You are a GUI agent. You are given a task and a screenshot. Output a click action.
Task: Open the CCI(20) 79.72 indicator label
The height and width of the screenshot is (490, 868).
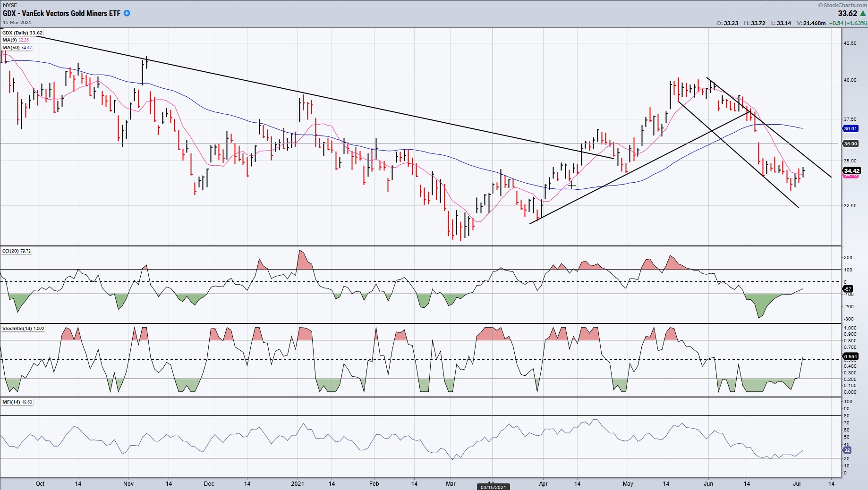(x=17, y=251)
